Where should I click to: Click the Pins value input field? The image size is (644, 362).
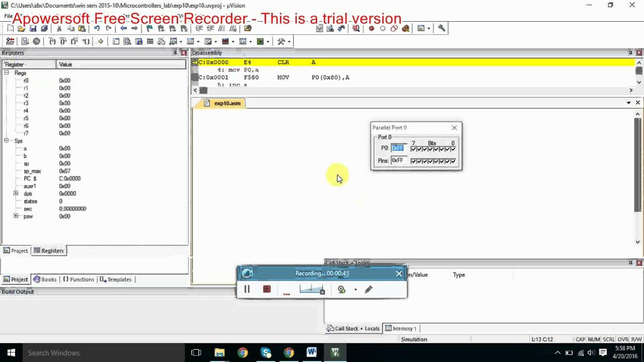[398, 160]
